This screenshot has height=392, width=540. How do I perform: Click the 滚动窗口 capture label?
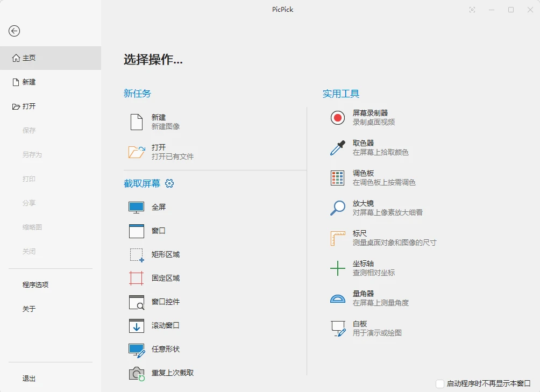point(166,325)
